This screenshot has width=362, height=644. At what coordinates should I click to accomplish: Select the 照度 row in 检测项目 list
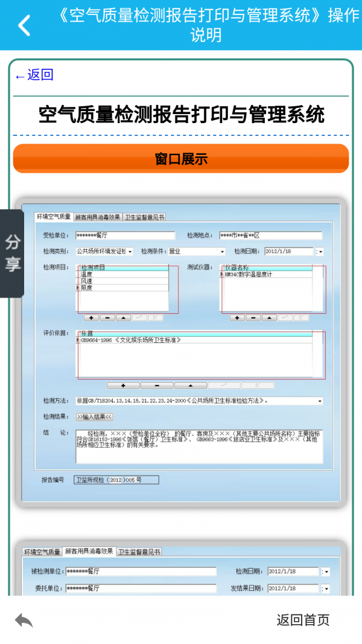tap(122, 288)
